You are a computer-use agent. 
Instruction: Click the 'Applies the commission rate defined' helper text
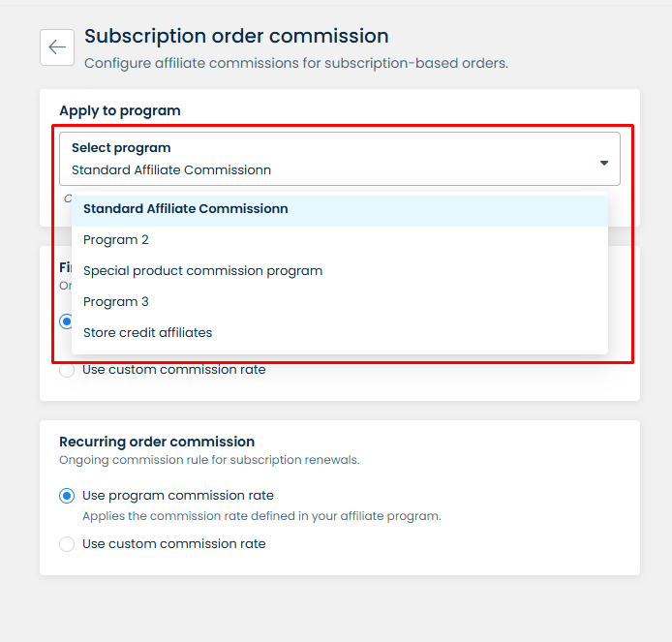[x=261, y=516]
